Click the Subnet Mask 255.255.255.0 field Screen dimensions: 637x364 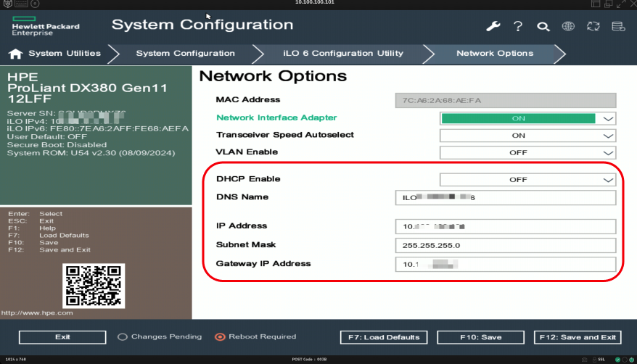click(x=506, y=246)
